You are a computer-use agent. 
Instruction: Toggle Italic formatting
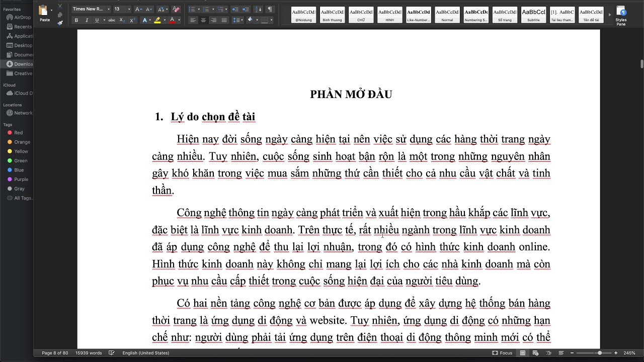(87, 20)
